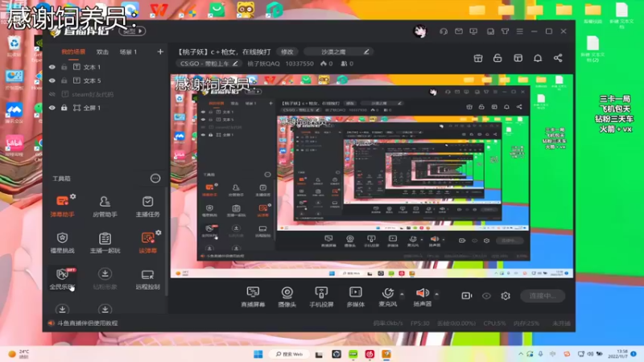Image resolution: width=644 pixels, height=362 pixels.
Task: Unlock the 全屏 1 source
Action: tap(64, 108)
